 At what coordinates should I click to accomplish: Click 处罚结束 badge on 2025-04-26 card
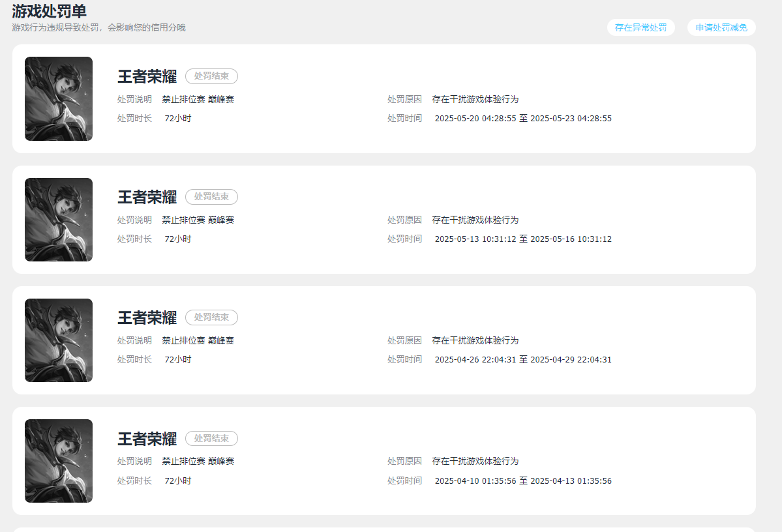click(211, 317)
